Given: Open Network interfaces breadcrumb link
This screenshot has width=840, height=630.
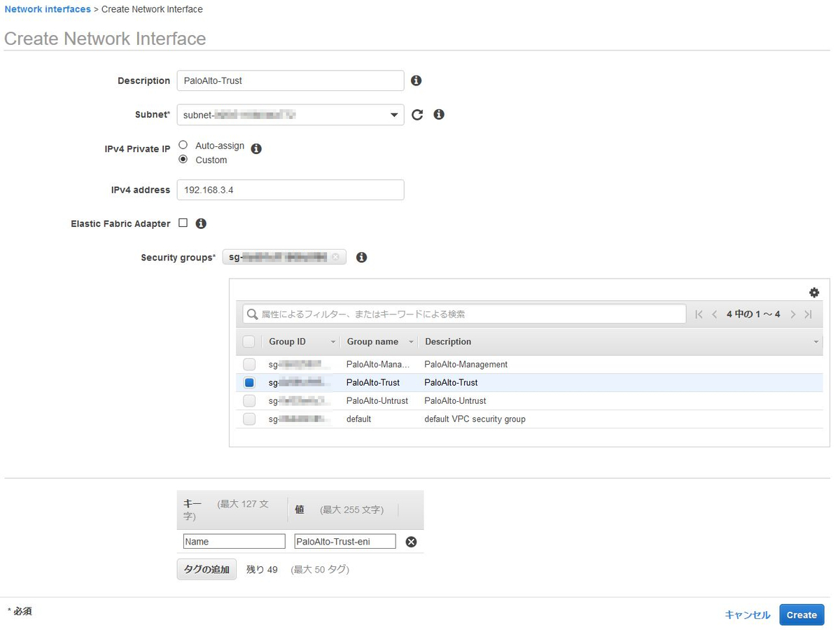Looking at the screenshot, I should (48, 9).
